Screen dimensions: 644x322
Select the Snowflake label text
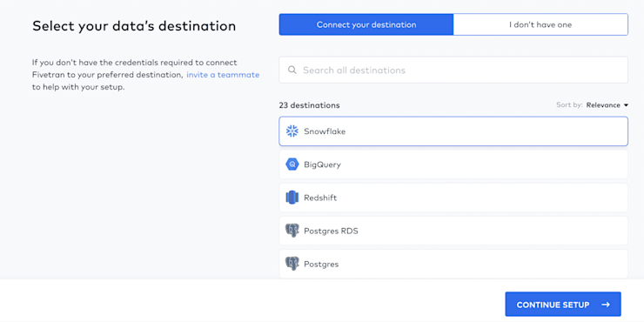325,131
